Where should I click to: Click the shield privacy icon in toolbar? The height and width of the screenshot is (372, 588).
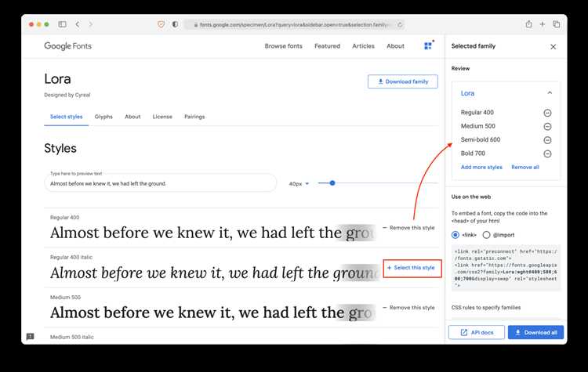click(161, 24)
